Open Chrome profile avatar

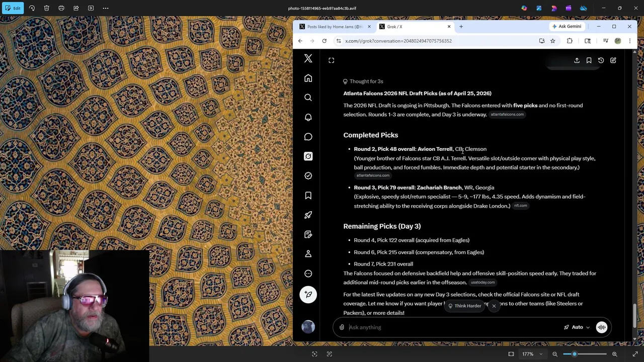click(618, 41)
